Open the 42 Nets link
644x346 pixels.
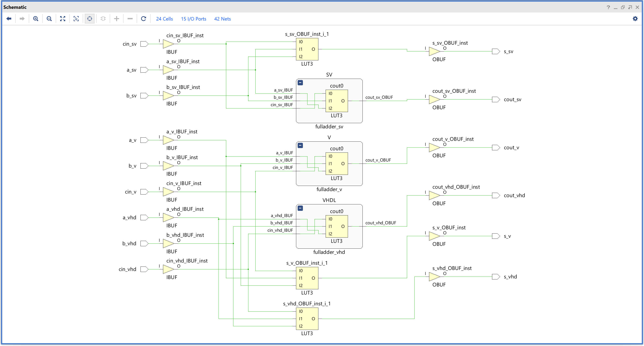click(x=222, y=19)
